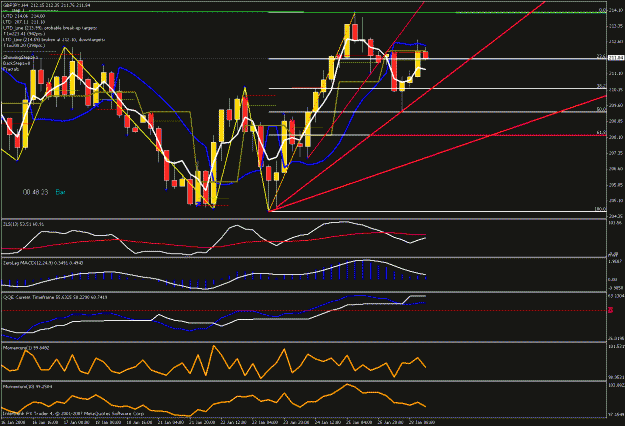Click the Interbank FX Trader 4 copyright text
The image size is (625, 426).
click(x=73, y=414)
